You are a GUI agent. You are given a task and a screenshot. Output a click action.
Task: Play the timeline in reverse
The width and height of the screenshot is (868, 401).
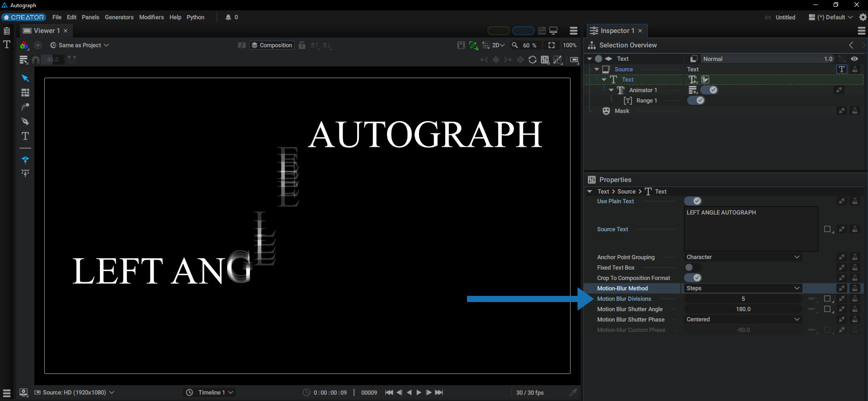click(x=409, y=392)
